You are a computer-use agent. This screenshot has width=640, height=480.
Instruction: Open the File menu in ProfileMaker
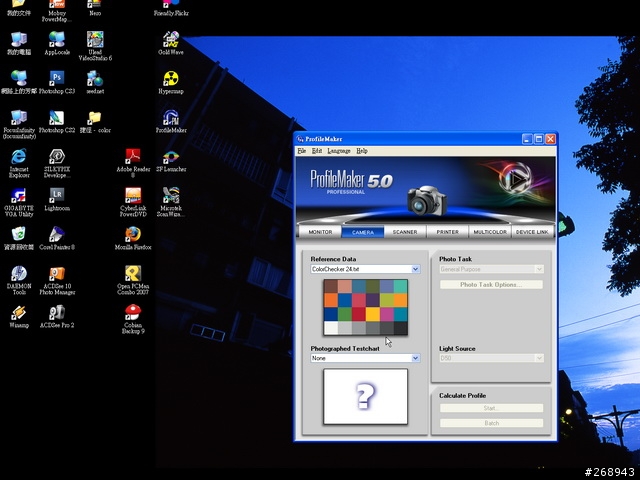coord(302,151)
